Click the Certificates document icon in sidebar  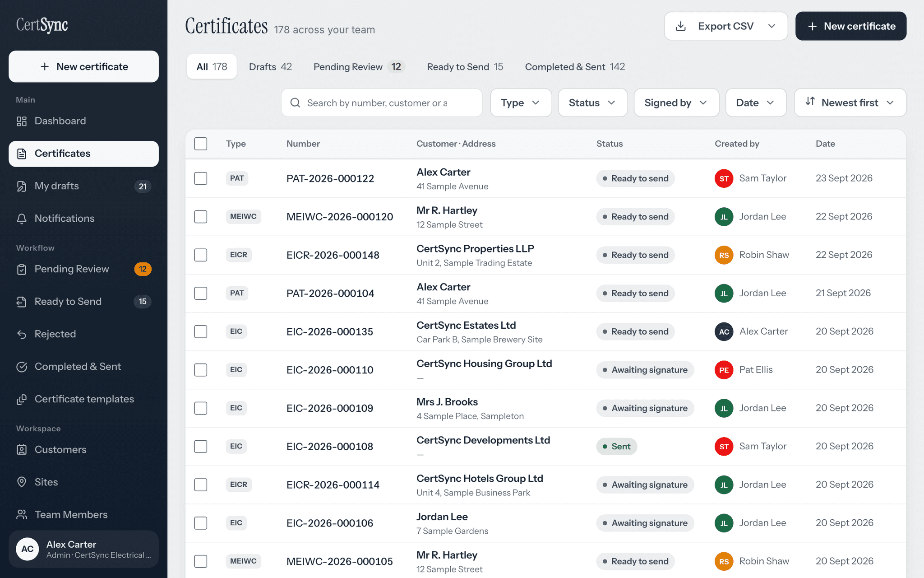(x=22, y=154)
